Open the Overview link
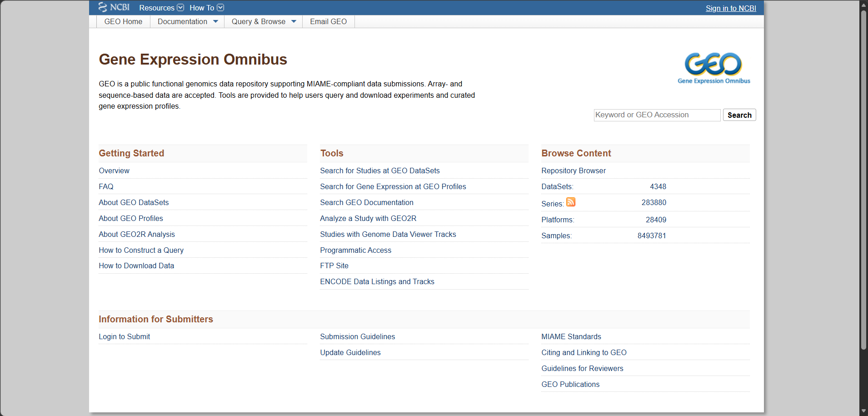The width and height of the screenshot is (868, 416). click(114, 170)
